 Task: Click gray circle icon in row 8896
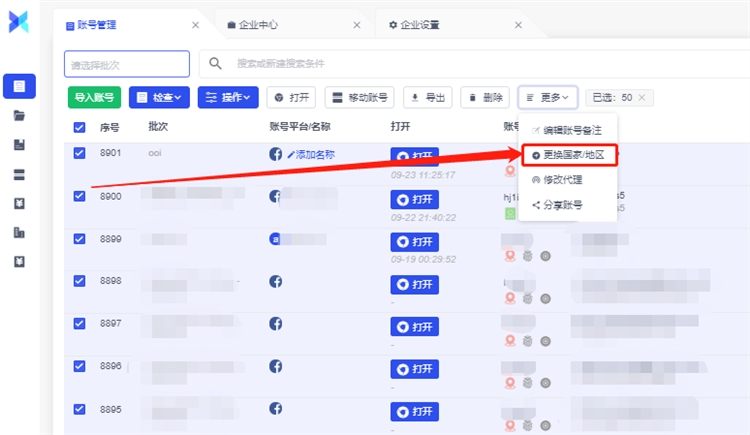point(545,383)
